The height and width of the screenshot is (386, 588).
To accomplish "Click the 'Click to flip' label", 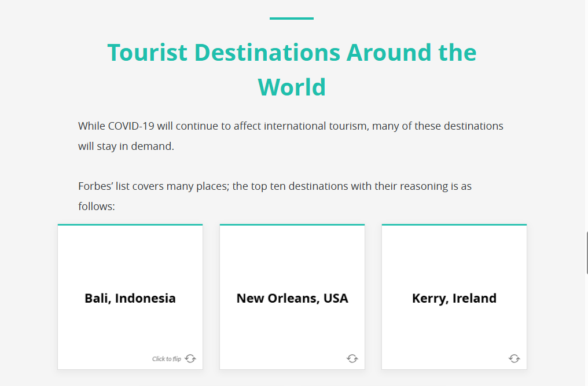I will [x=167, y=359].
